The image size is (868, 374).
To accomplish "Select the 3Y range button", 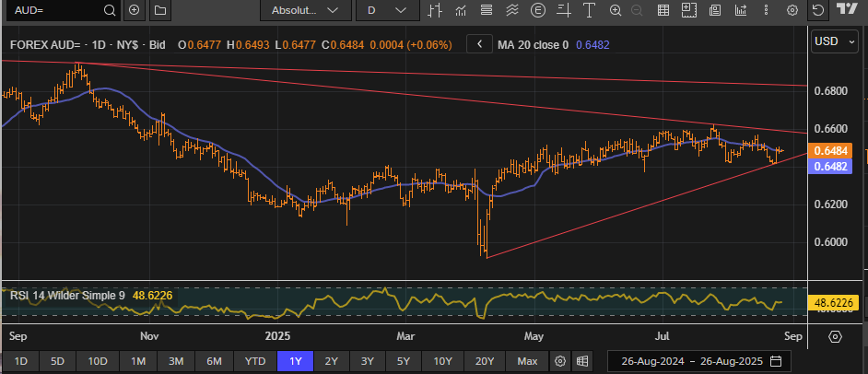I will point(367,361).
